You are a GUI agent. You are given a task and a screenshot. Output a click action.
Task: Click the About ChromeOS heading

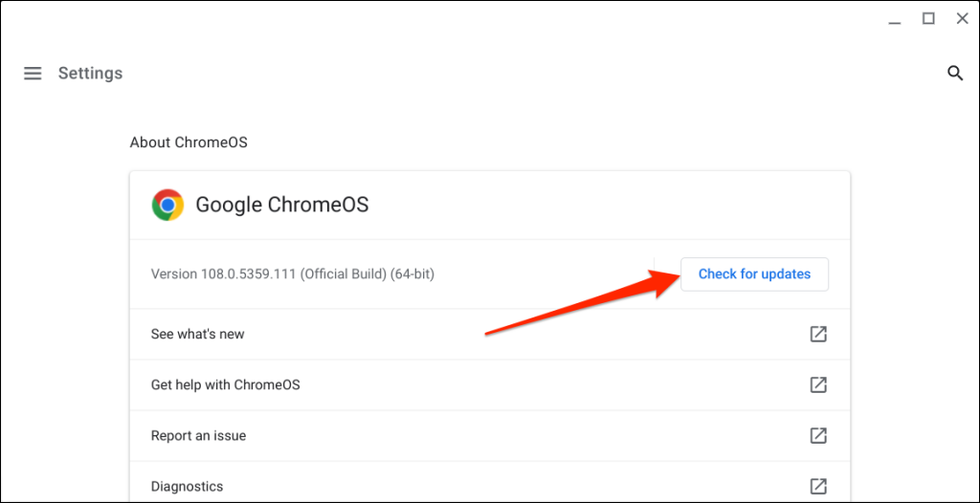[189, 142]
